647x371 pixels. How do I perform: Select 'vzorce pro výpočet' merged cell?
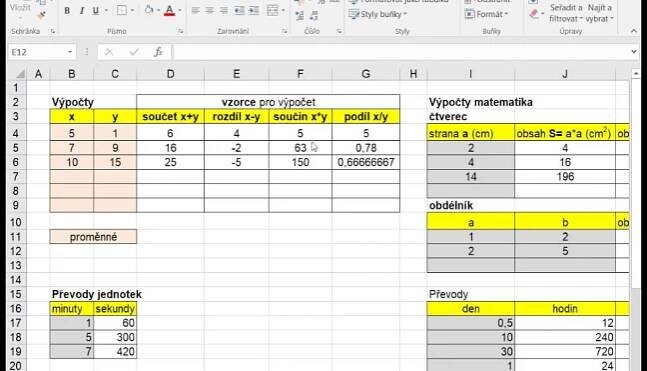[268, 102]
